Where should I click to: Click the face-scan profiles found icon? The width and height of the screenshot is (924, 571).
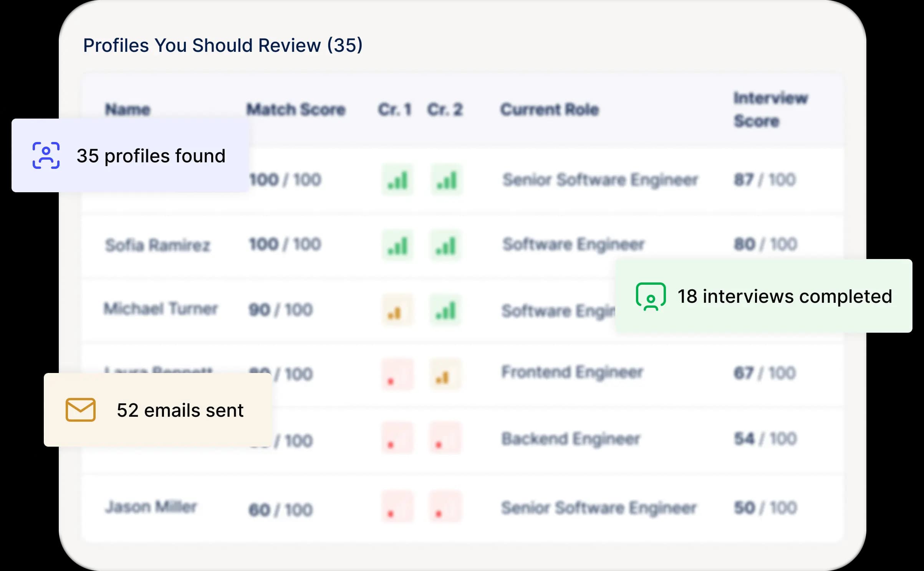click(x=46, y=155)
